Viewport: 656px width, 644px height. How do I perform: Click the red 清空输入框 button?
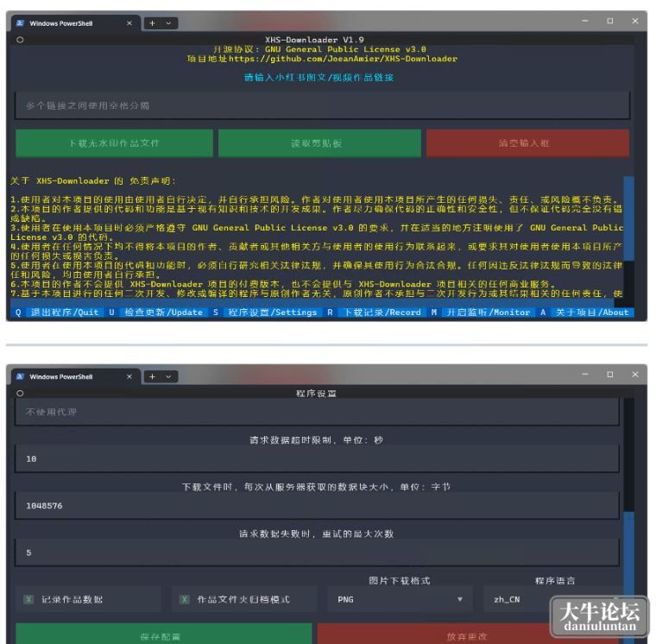(x=527, y=143)
